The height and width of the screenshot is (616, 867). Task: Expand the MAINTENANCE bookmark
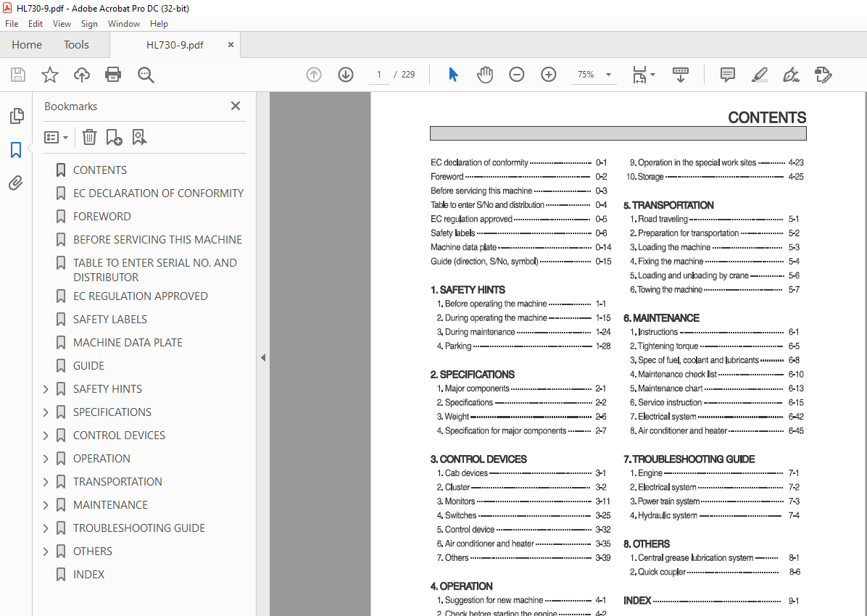[x=46, y=505]
